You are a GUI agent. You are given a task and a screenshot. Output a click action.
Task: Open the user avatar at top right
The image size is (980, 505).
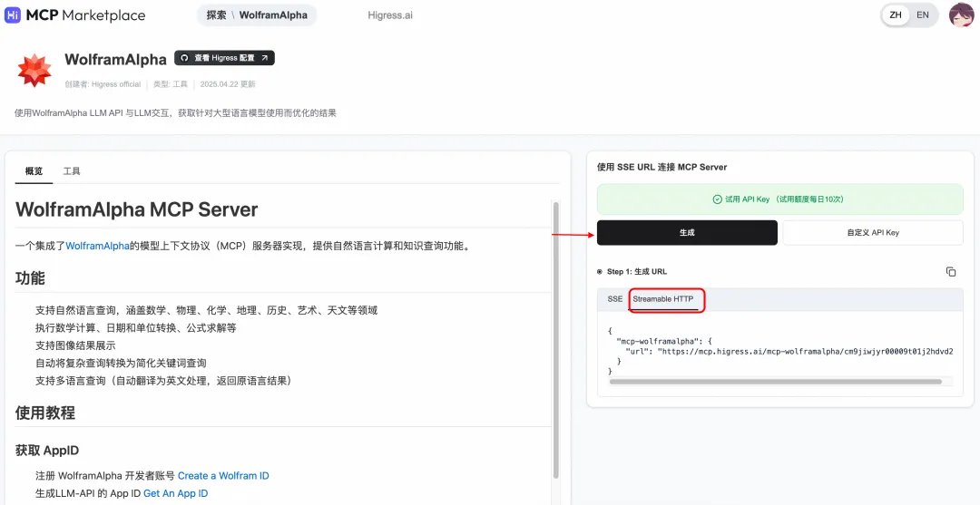961,15
